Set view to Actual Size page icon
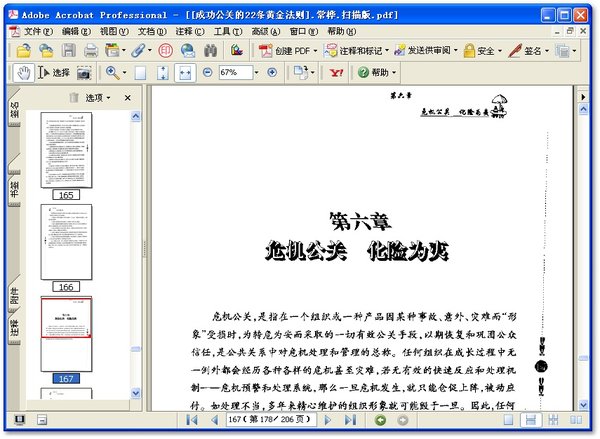This screenshot has height=439, width=600. (x=140, y=73)
